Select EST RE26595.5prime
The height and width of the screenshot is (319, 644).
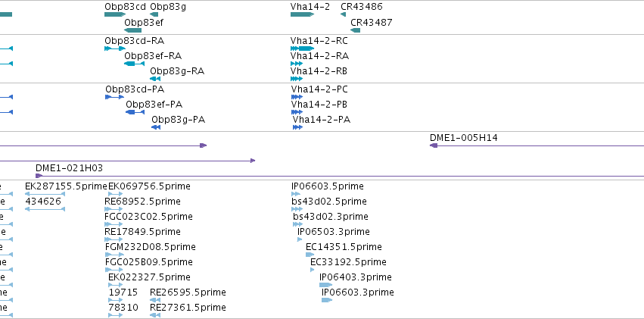click(x=155, y=300)
